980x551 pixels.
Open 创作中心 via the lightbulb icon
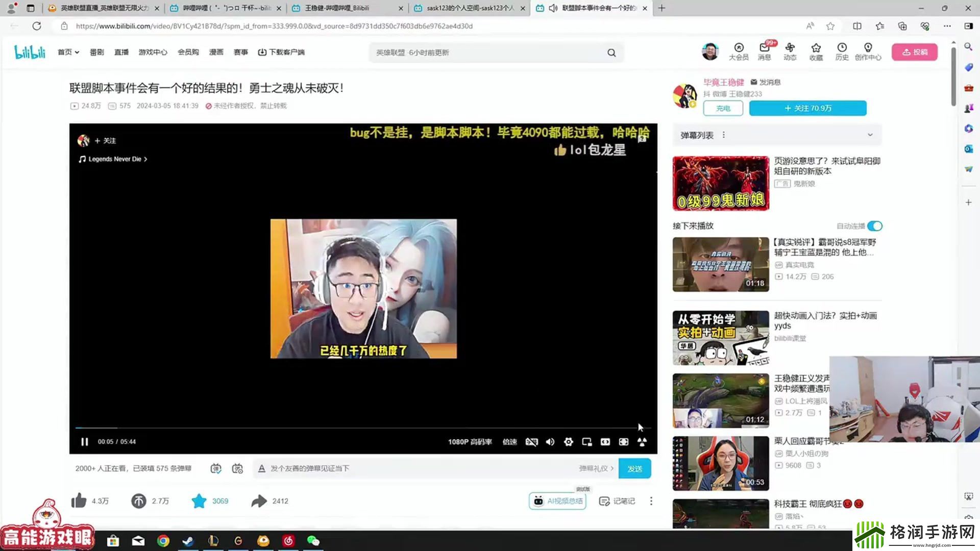click(868, 52)
